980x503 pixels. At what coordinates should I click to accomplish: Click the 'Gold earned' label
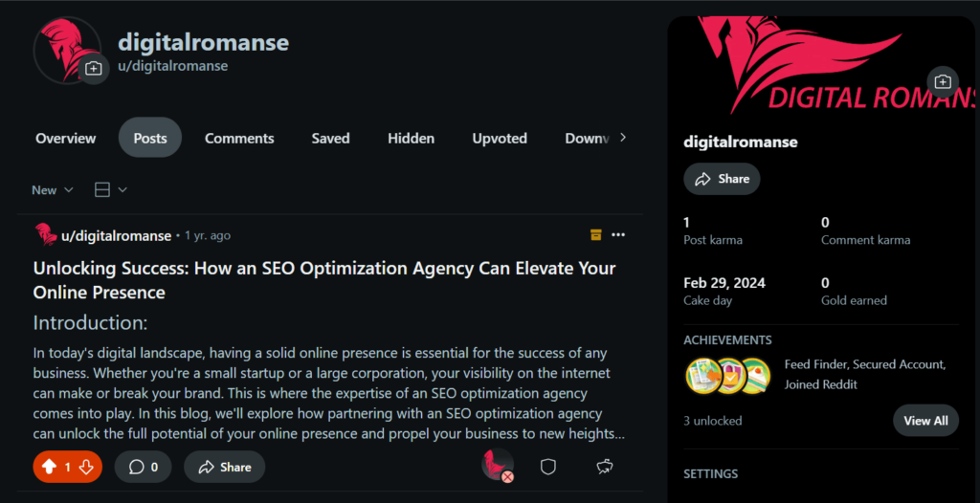[854, 300]
